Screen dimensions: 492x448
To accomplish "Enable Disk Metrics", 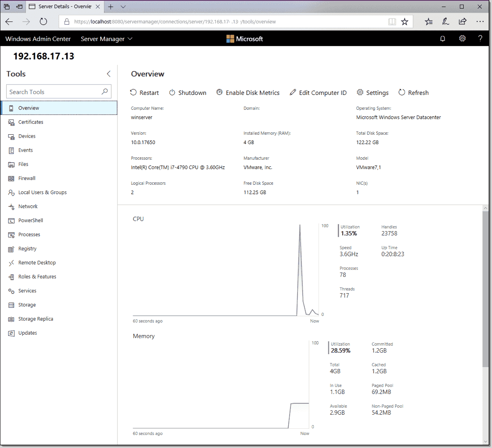I will [x=248, y=92].
